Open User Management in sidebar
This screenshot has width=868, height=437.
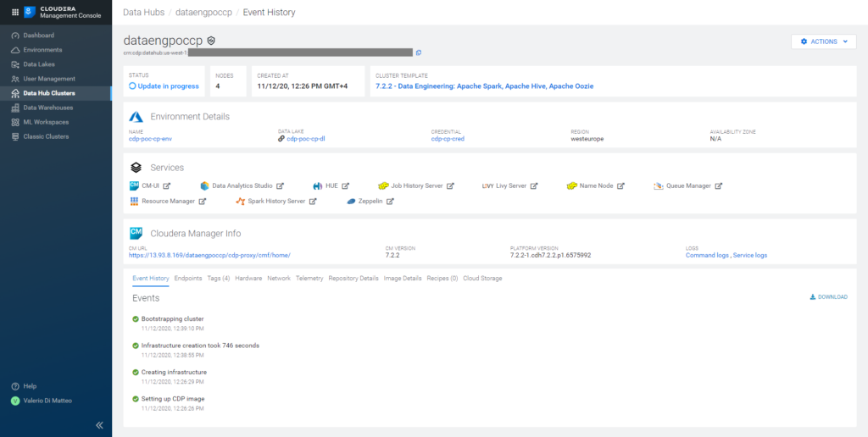click(56, 79)
